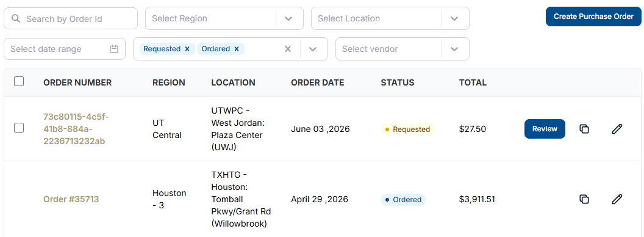Screen dimensions: 644x237
Task: Expand the Select Location dropdown
Action: click(454, 18)
